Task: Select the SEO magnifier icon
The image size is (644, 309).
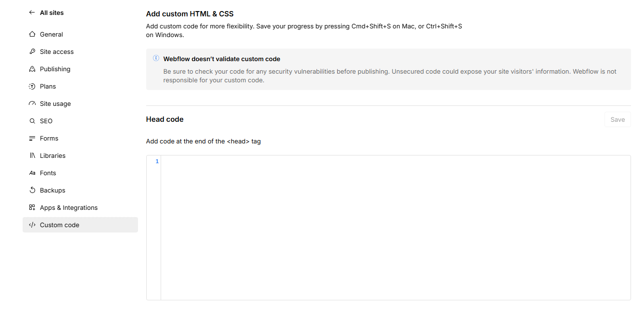Action: 32,121
